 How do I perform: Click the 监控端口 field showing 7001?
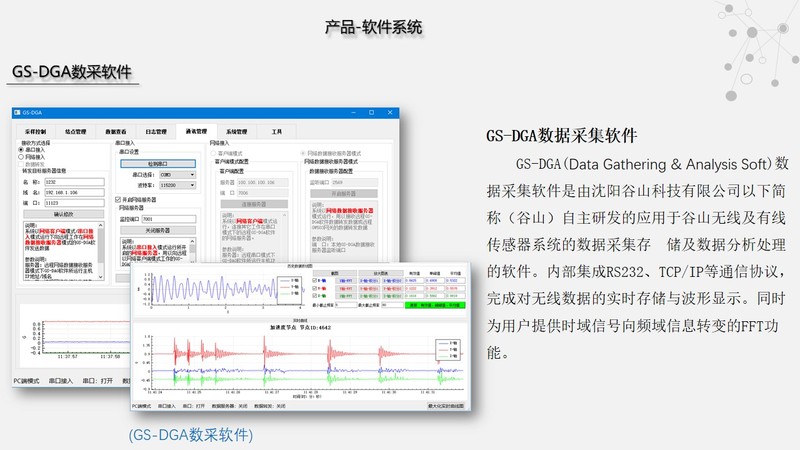[168, 219]
